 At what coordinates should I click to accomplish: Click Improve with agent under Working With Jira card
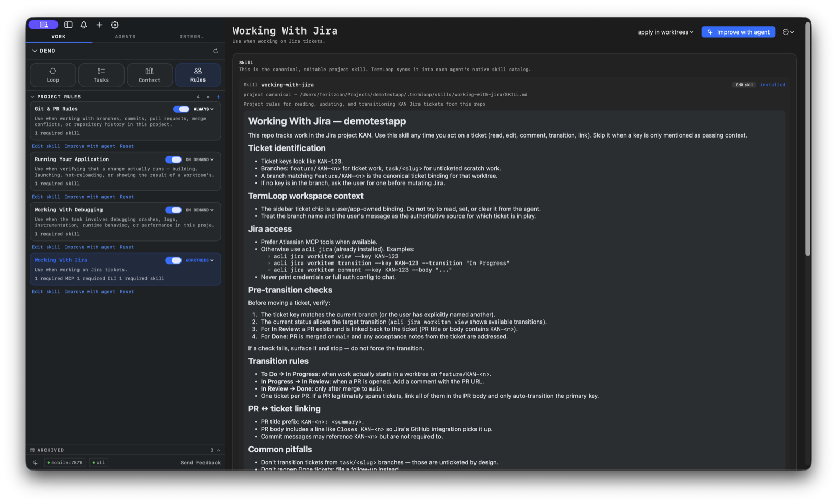(x=90, y=292)
